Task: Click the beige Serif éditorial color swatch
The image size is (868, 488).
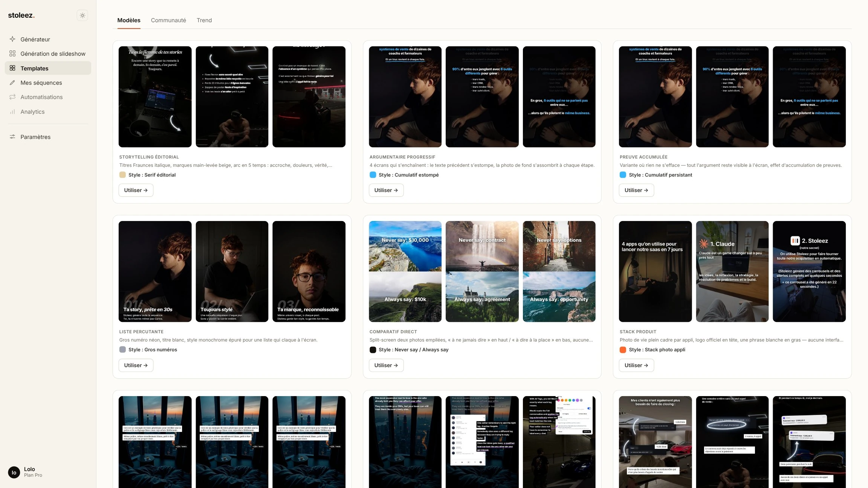Action: 122,175
